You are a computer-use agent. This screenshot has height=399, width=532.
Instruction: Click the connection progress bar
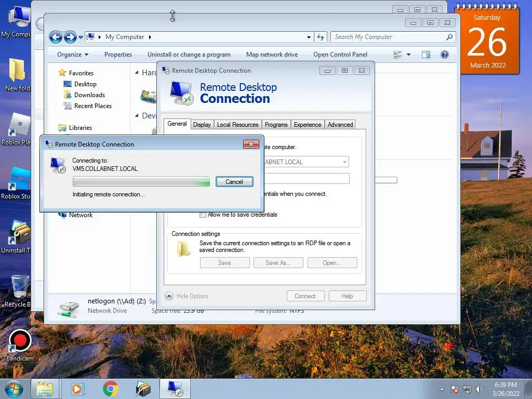click(141, 181)
